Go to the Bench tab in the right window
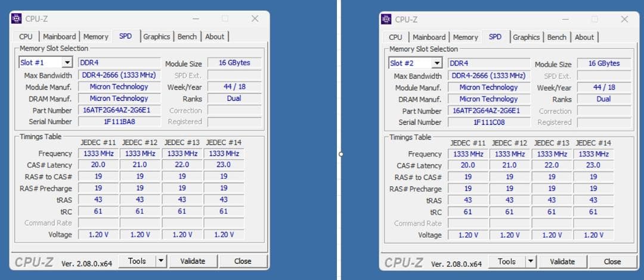Screen dimensions: 644x280 click(x=556, y=37)
